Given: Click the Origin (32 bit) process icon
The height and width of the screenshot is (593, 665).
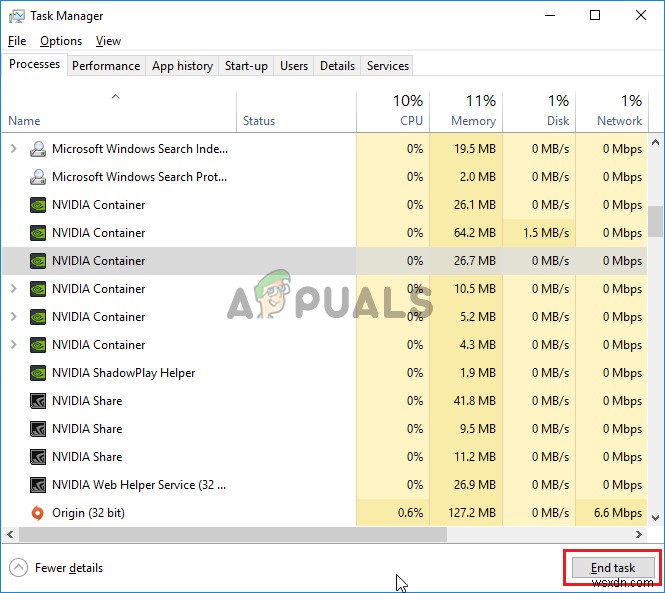Looking at the screenshot, I should tap(38, 513).
